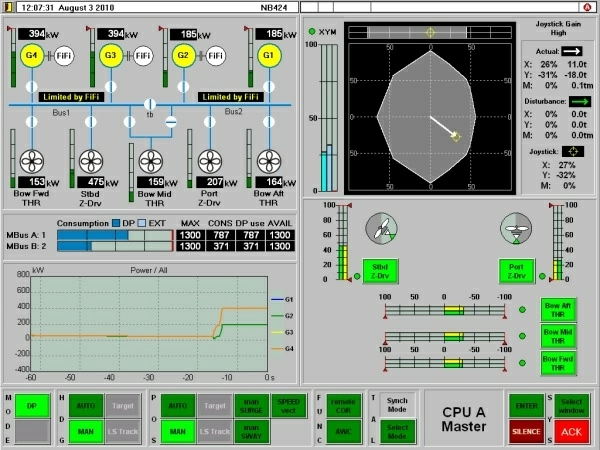Click the G4 generator icon
This screenshot has width=600, height=450.
tap(32, 55)
